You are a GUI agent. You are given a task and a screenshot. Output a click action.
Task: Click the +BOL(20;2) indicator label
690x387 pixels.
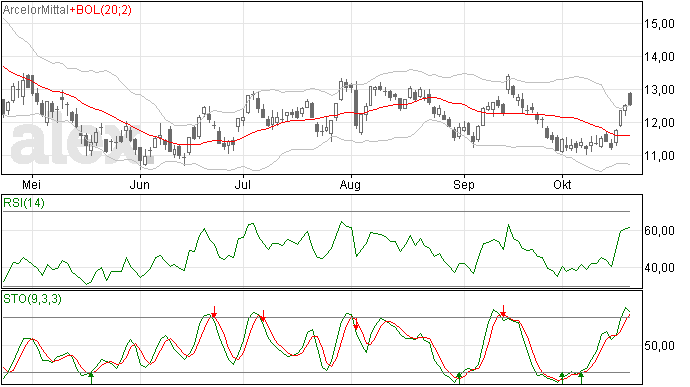(101, 10)
